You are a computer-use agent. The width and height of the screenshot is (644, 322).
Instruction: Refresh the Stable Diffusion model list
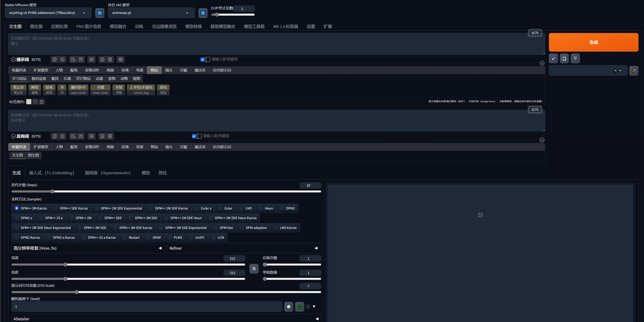click(100, 13)
